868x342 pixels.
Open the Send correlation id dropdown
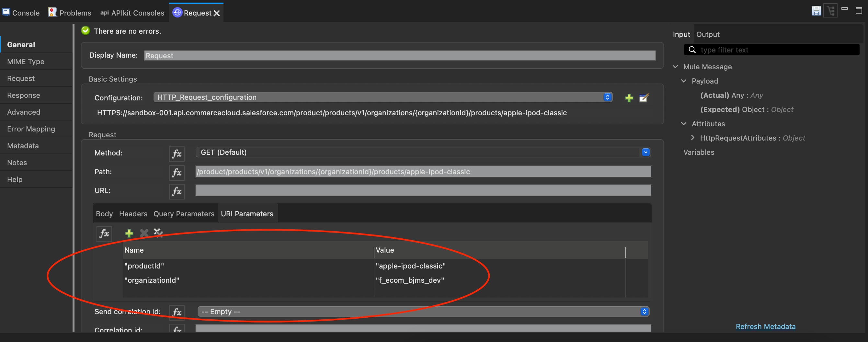[x=423, y=312]
